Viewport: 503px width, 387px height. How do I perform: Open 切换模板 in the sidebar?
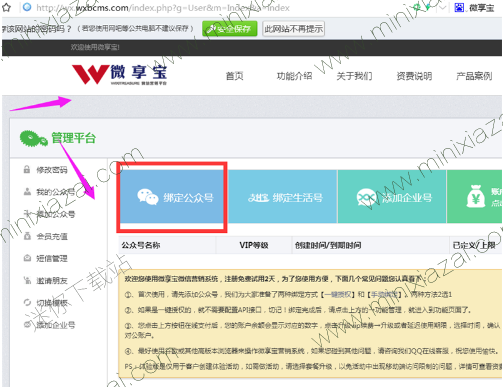pos(52,303)
